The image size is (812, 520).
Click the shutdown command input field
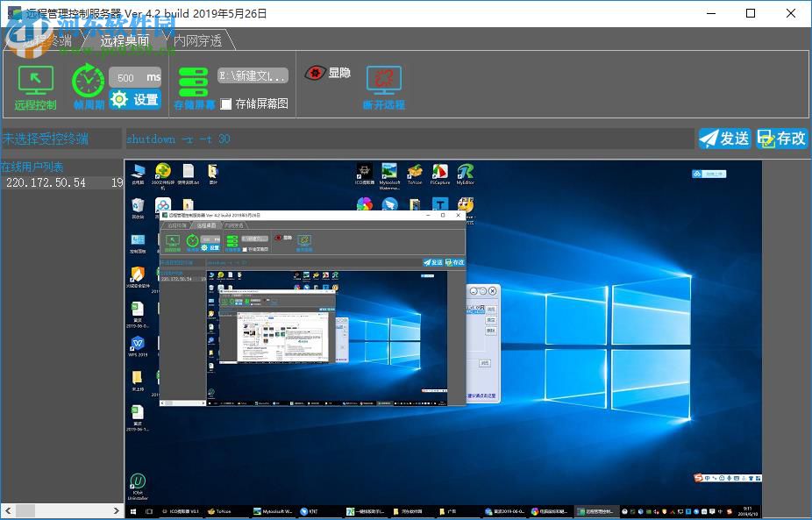[x=408, y=139]
